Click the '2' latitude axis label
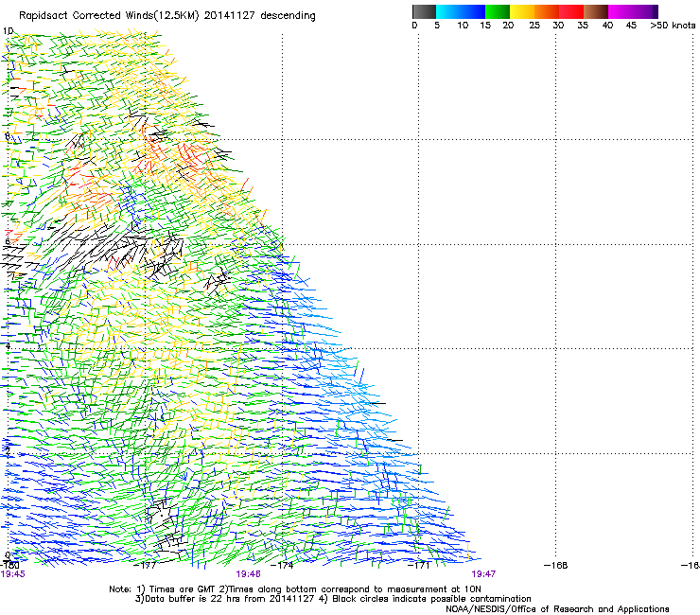Viewport: 700px width, 615px height. pyautogui.click(x=8, y=450)
